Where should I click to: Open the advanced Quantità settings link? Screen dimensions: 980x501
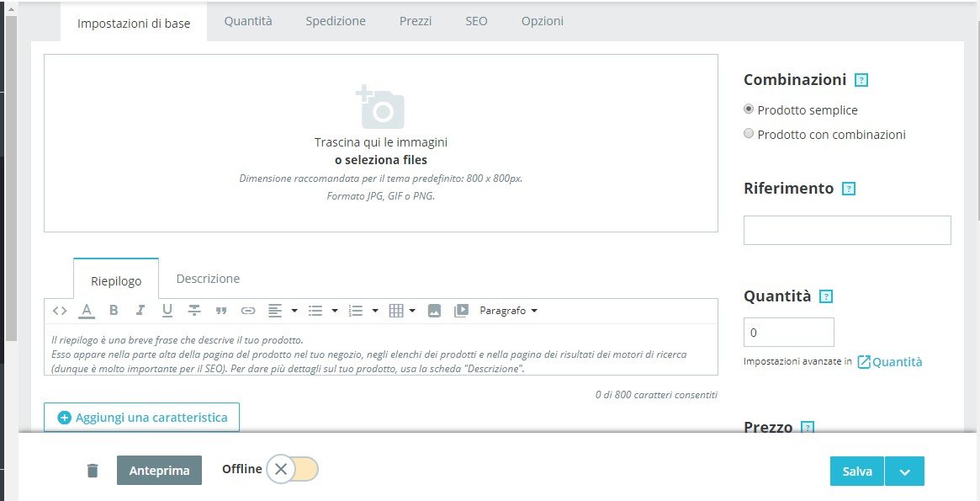[x=890, y=361]
